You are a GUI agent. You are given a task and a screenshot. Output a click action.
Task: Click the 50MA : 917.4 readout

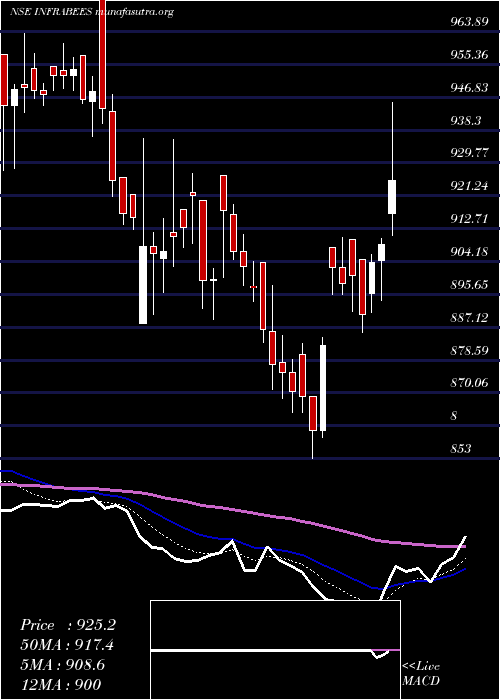click(x=67, y=645)
